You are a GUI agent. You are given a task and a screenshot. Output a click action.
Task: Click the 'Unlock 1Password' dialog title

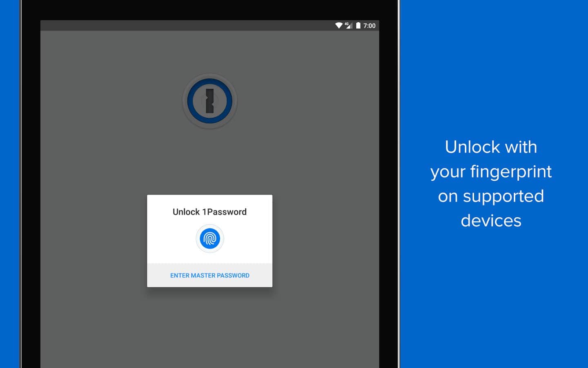209,212
